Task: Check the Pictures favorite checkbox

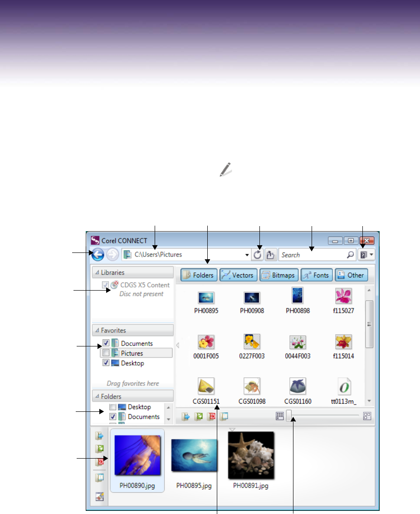Action: 106,353
